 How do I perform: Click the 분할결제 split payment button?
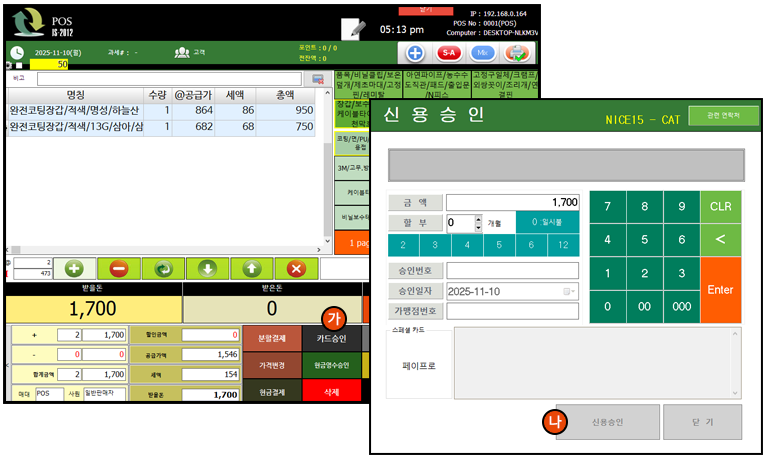[x=272, y=338]
